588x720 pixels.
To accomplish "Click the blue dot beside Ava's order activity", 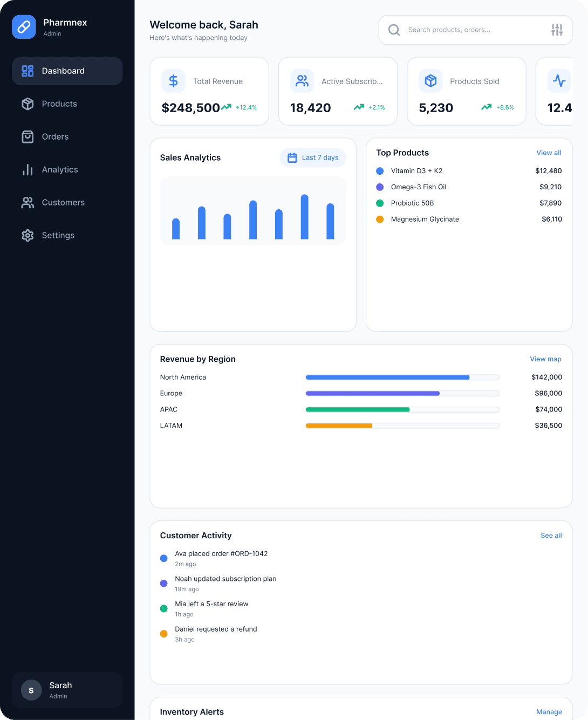I will coord(164,558).
